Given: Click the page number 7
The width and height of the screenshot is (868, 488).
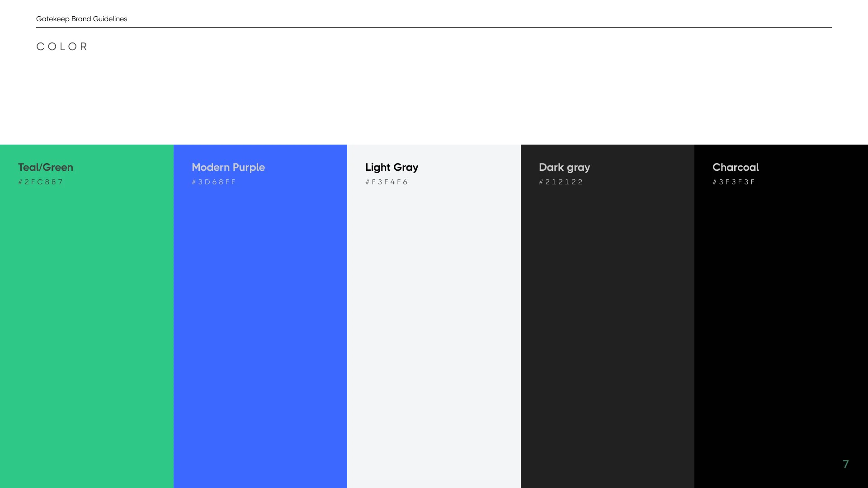Looking at the screenshot, I should click(x=846, y=464).
